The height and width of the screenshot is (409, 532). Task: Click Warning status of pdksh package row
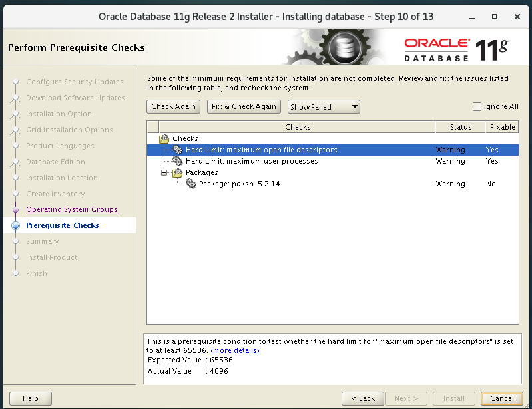pyautogui.click(x=450, y=184)
